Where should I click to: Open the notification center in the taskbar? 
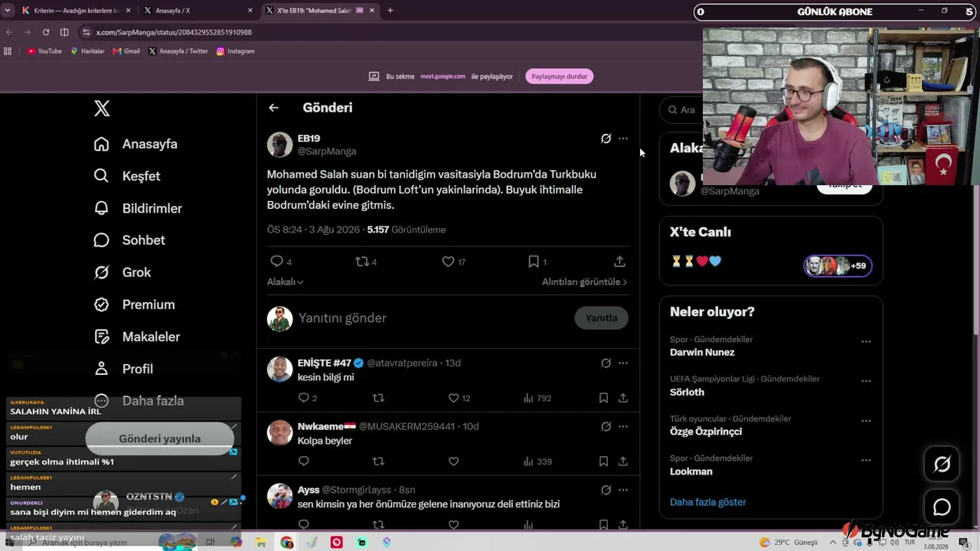(964, 543)
